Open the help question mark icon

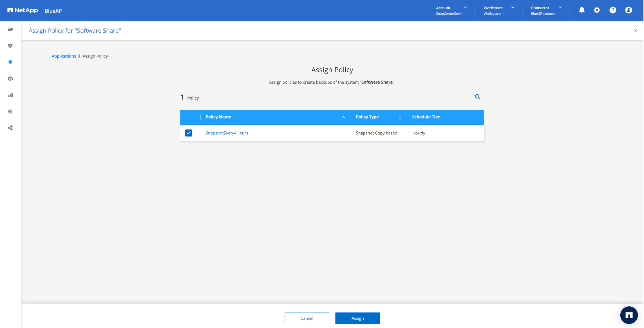click(x=612, y=10)
